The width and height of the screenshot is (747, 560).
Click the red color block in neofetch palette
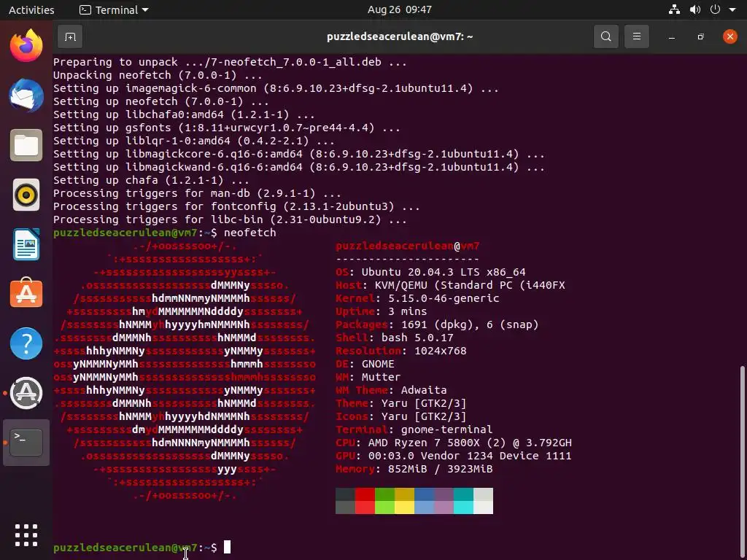(365, 501)
